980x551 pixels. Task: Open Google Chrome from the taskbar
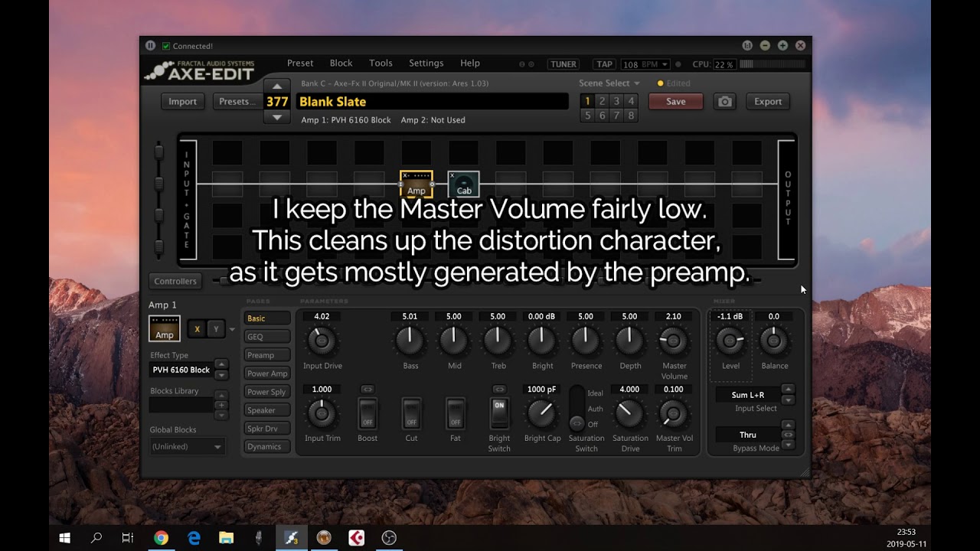point(161,538)
